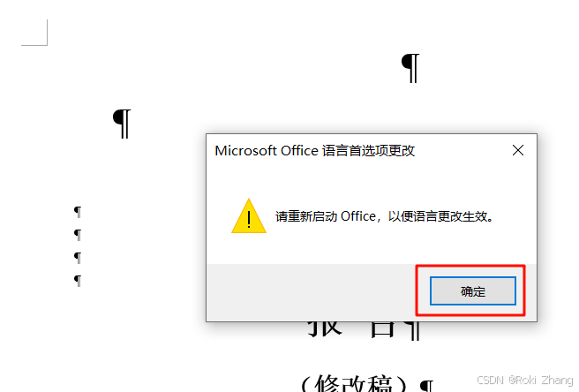
Task: Click the large paragraph mark at top right
Action: [410, 68]
